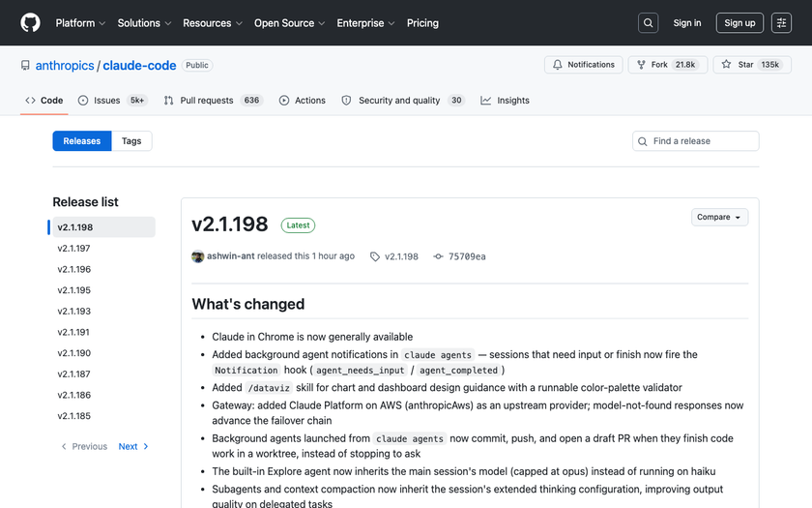
Task: Click the 21.8k fork count
Action: [685, 65]
